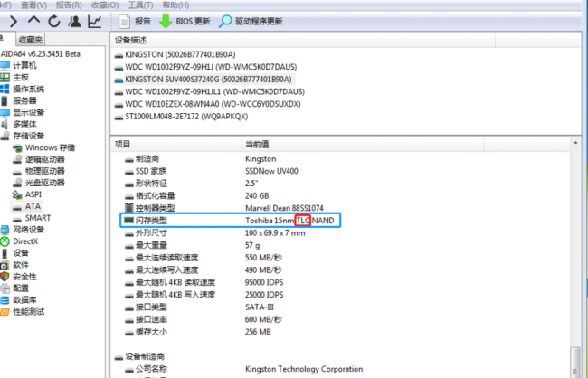Select 服务器 in the tree
Screen dimensions: 588x378
[x=18, y=100]
